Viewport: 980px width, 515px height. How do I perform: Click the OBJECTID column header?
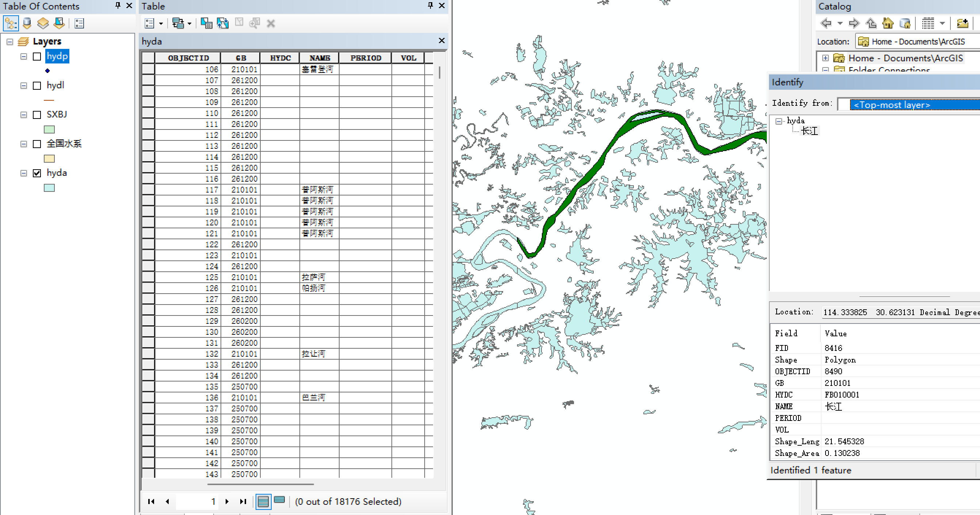tap(188, 58)
